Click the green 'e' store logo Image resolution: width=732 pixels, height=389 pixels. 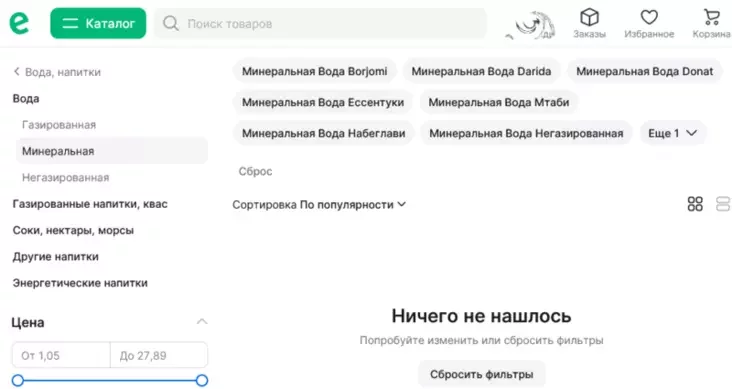click(x=19, y=23)
